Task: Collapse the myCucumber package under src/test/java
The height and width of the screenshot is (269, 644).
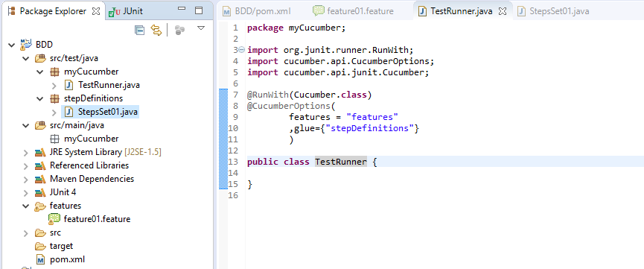Action: 40,72
